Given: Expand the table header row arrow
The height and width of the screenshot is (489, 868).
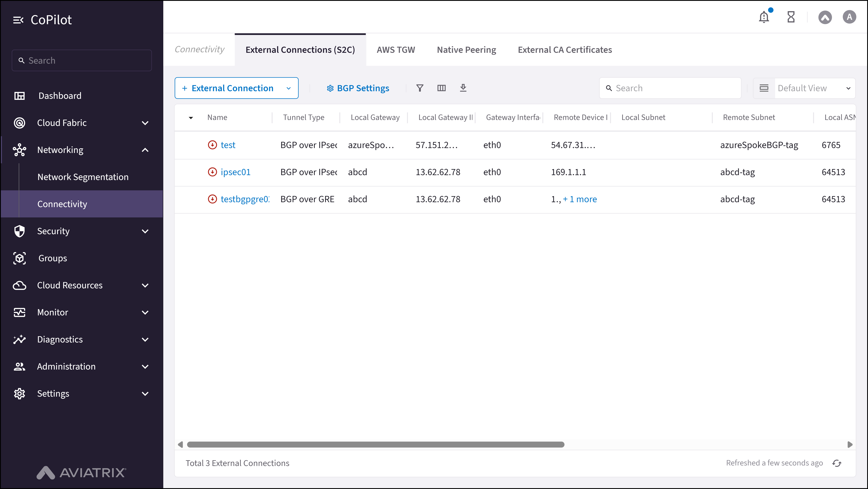Looking at the screenshot, I should pos(191,118).
